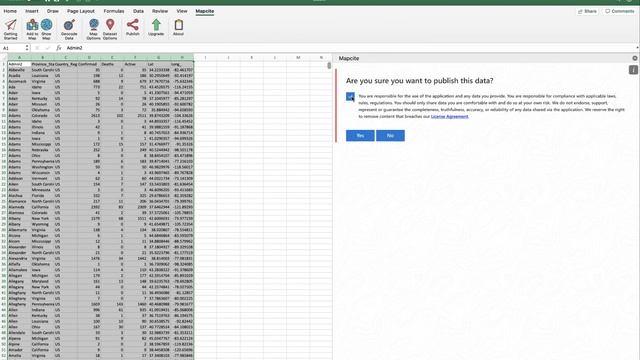The image size is (640, 360).
Task: Open the License Agreement link
Action: click(x=449, y=116)
